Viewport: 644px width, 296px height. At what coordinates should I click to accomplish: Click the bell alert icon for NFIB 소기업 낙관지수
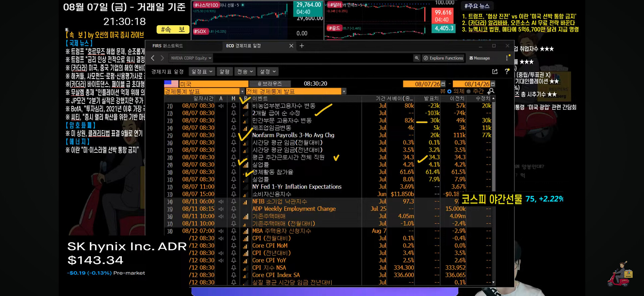tap(234, 201)
